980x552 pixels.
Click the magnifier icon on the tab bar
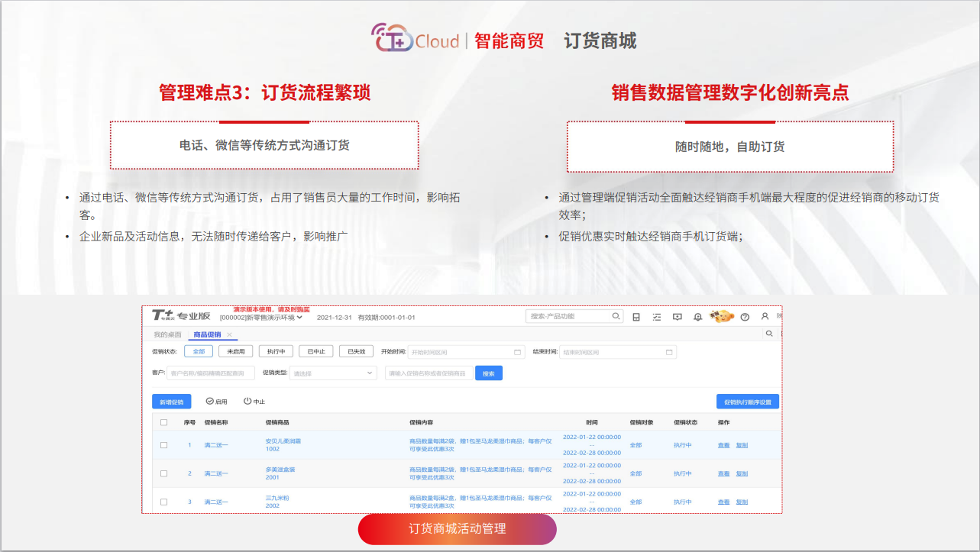coord(769,334)
